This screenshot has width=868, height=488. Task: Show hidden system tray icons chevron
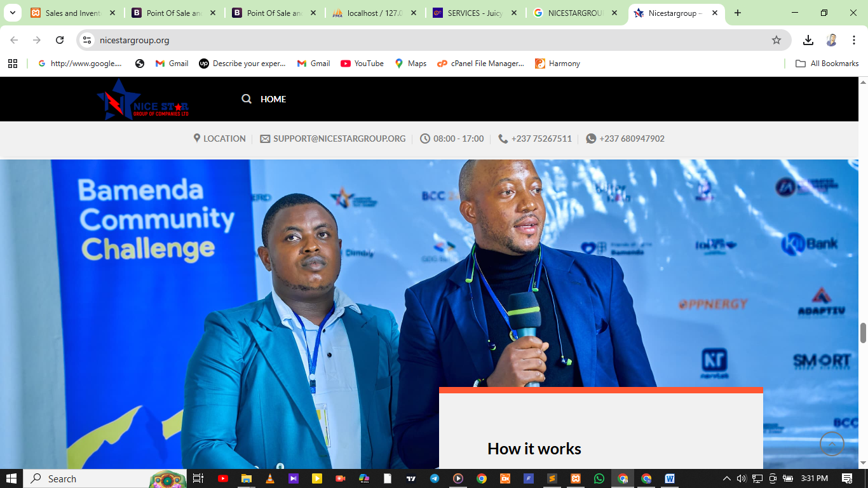tap(726, 478)
